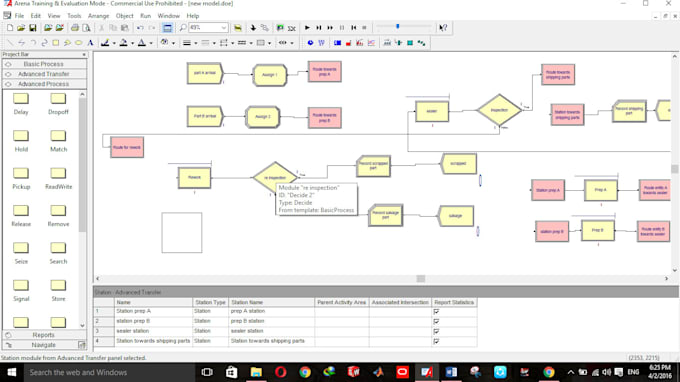Open the Arrange menu

point(98,16)
